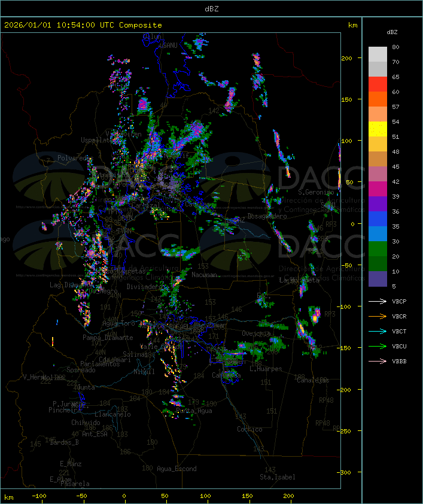Click the Bardas_B place label
This screenshot has height=504, width=423.
tap(64, 442)
